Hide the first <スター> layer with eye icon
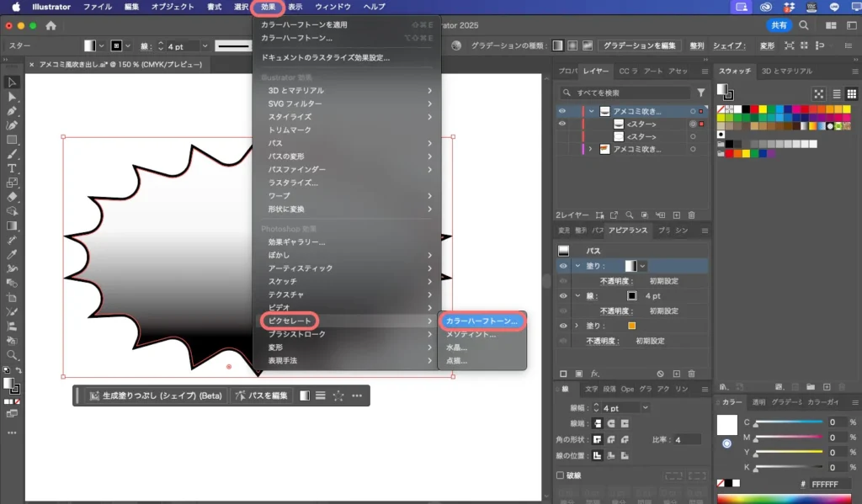862x504 pixels. click(562, 124)
